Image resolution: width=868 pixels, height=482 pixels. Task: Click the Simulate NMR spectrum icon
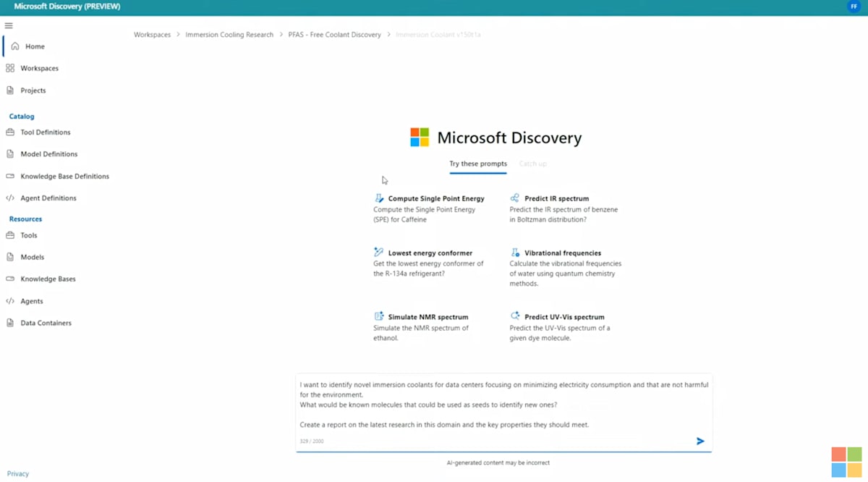378,316
